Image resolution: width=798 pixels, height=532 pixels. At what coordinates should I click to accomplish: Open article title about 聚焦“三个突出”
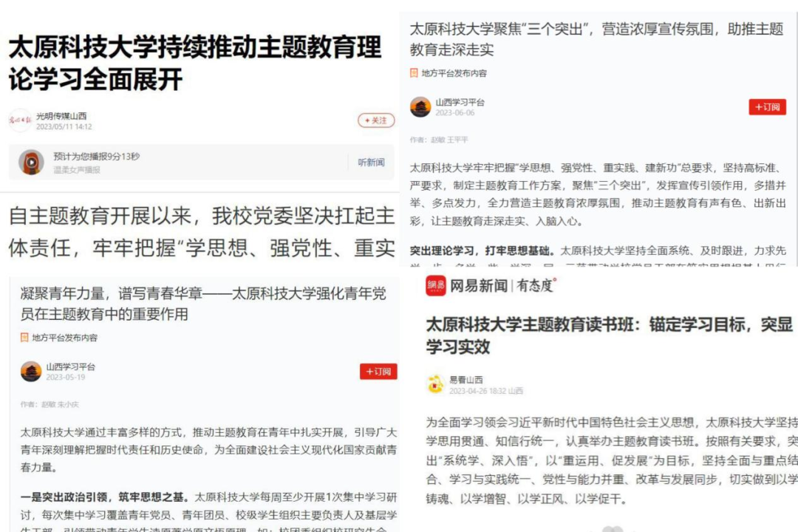(x=596, y=39)
